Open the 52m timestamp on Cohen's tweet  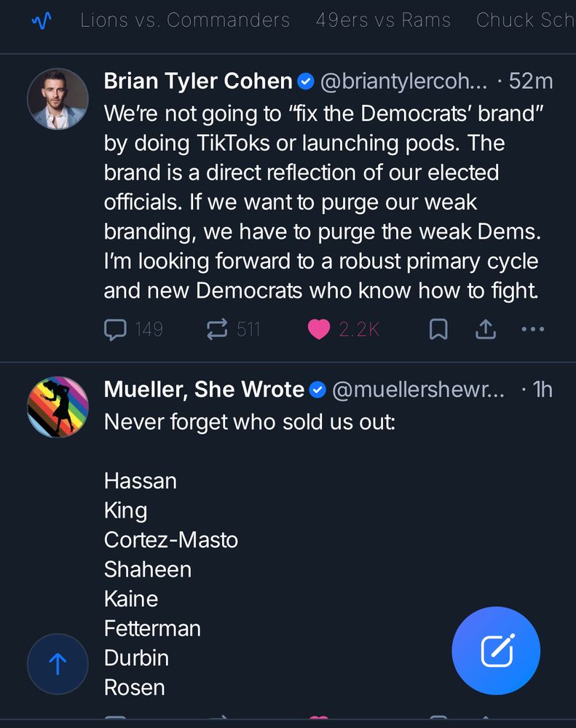[x=531, y=81]
